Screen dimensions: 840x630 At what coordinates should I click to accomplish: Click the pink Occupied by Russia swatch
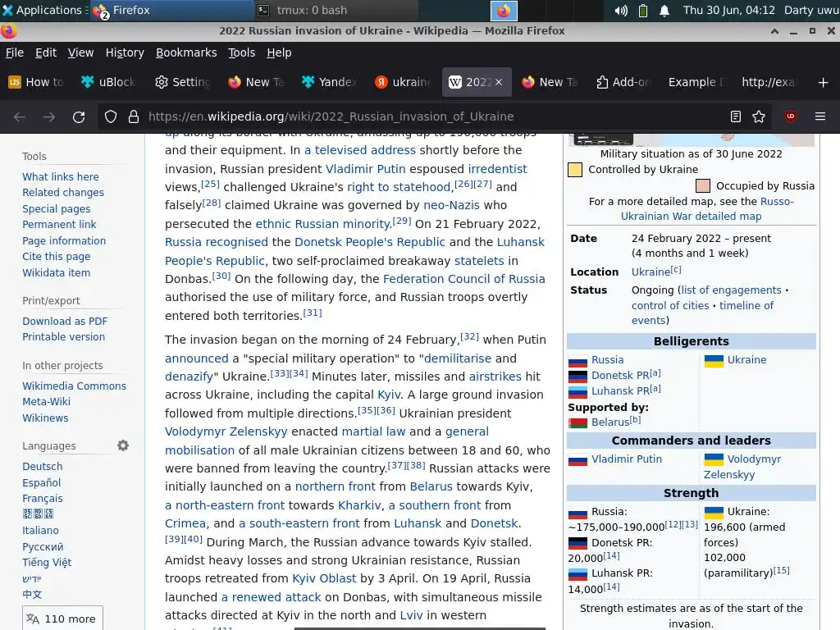(703, 186)
